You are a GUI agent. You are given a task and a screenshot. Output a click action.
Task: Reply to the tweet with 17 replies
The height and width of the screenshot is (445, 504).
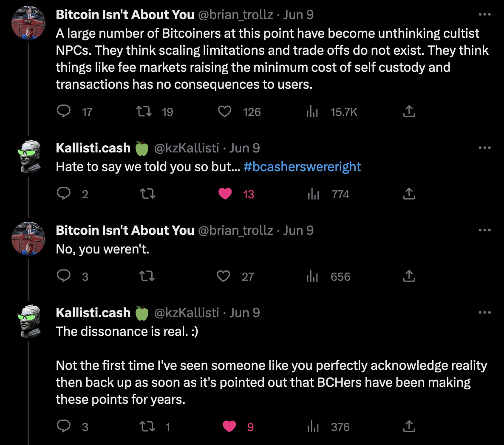[64, 111]
